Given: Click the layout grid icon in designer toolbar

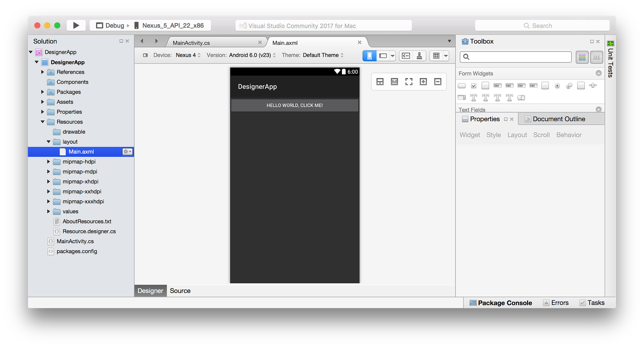Looking at the screenshot, I should pos(436,56).
